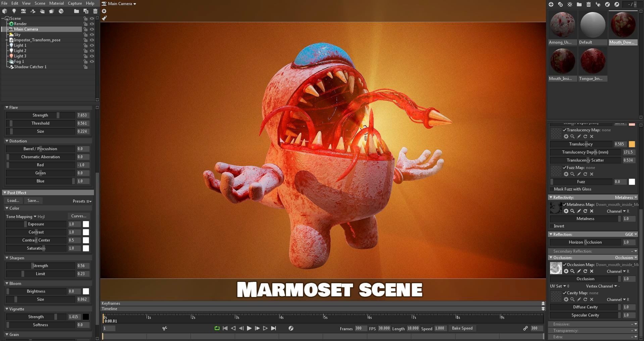Import material with inward arrow icon

pyautogui.click(x=607, y=4)
